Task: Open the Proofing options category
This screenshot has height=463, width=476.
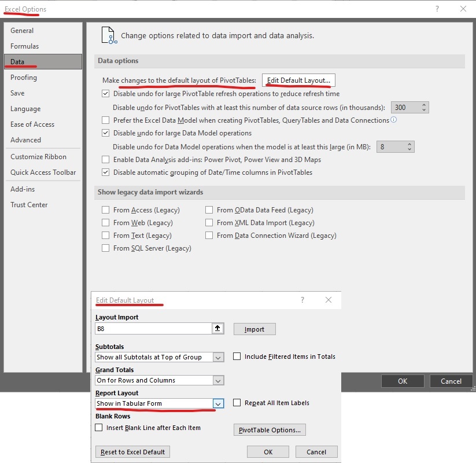Action: [x=43, y=78]
